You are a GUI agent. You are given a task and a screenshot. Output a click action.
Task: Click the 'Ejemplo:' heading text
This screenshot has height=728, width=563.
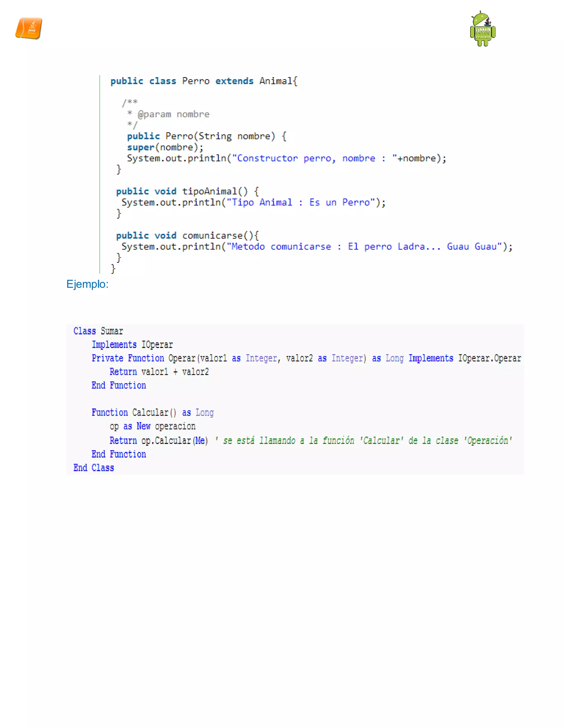[x=87, y=284]
